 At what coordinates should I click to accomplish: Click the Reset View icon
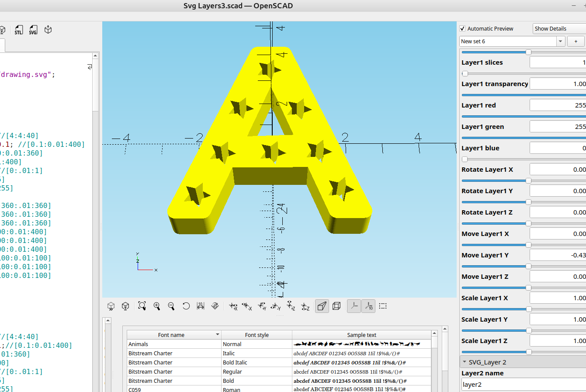click(186, 306)
